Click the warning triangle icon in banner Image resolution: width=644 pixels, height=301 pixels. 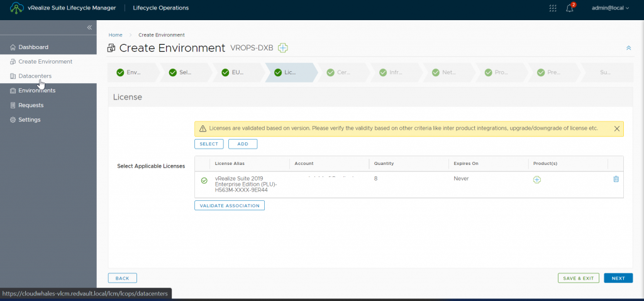[x=203, y=128]
